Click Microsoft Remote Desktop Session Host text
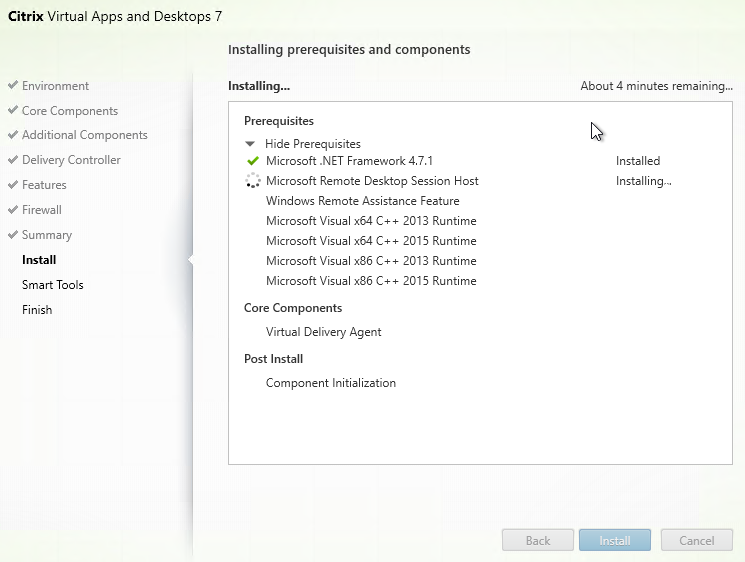Image resolution: width=745 pixels, height=562 pixels. (x=372, y=181)
